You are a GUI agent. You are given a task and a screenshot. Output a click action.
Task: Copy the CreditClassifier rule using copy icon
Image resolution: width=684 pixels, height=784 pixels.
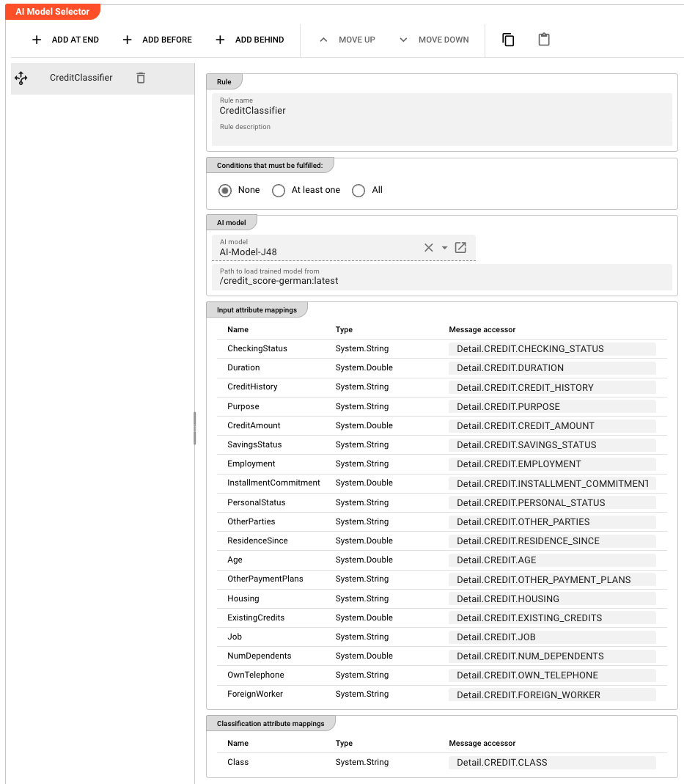(508, 40)
